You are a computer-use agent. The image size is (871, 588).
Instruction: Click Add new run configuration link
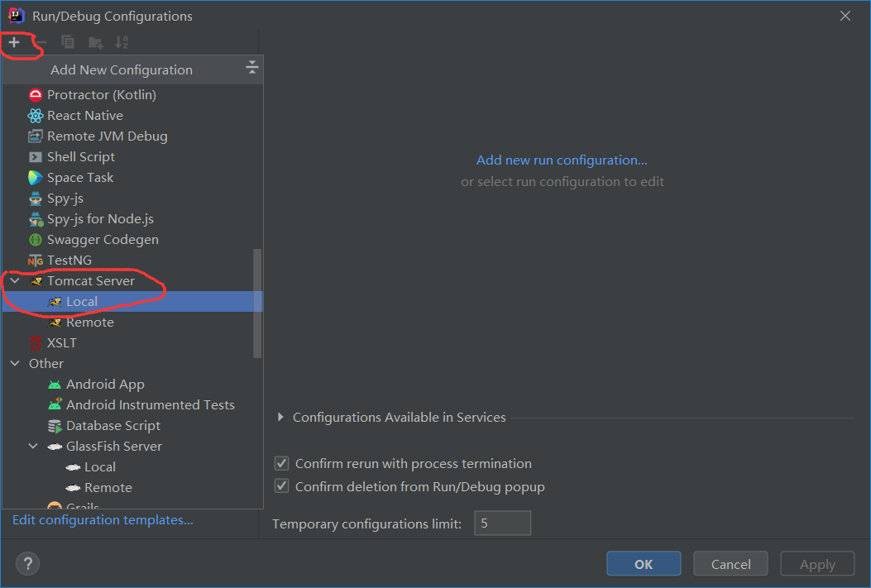562,160
